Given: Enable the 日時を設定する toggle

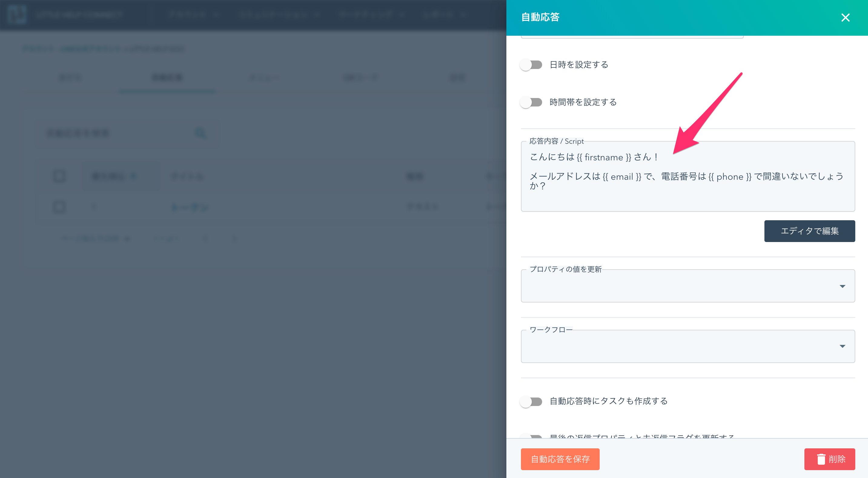Looking at the screenshot, I should pyautogui.click(x=531, y=65).
